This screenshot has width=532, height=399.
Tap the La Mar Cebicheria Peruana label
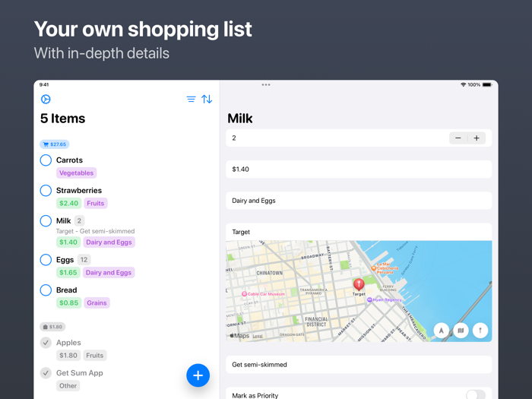(x=384, y=268)
